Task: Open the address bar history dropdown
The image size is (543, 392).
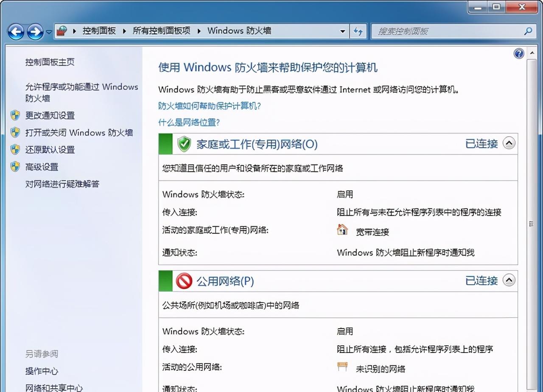Action: pyautogui.click(x=342, y=31)
